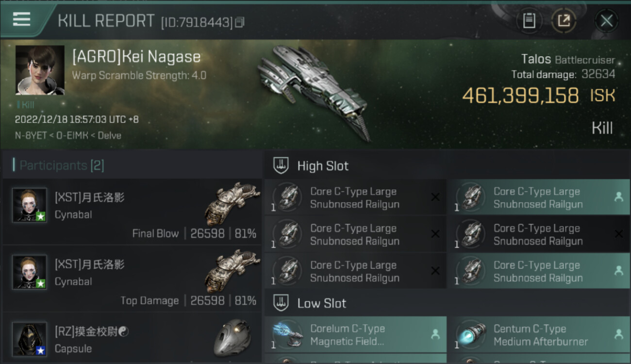The image size is (631, 364).
Task: Close the Kill Report window
Action: [606, 21]
